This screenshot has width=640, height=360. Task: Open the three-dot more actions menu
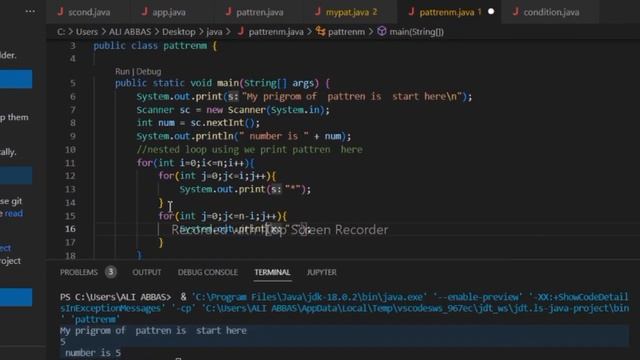tap(30, 11)
